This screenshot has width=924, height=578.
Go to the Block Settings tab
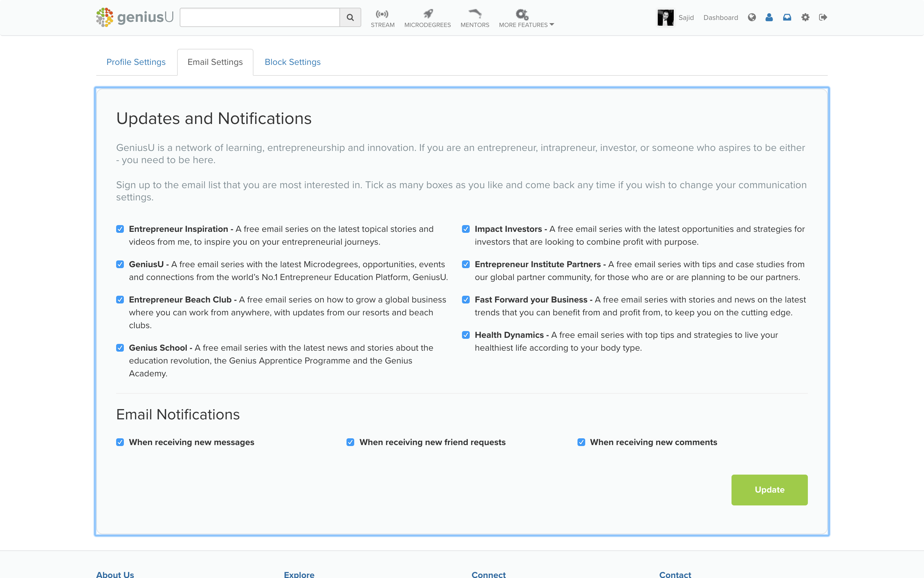(293, 62)
